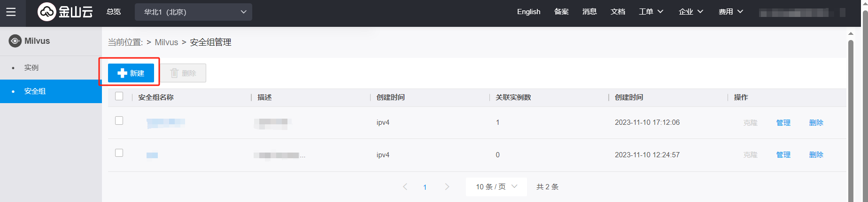Expand the 工单 dropdown menu
The width and height of the screenshot is (868, 202).
tap(651, 12)
